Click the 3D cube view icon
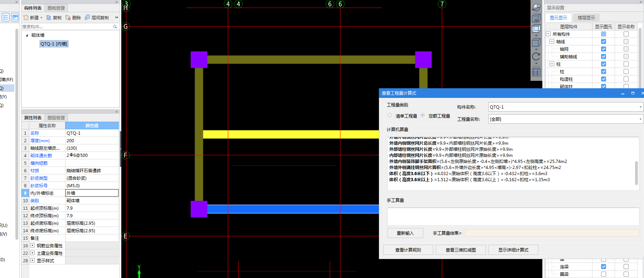This screenshot has height=278, width=644. pos(536,18)
